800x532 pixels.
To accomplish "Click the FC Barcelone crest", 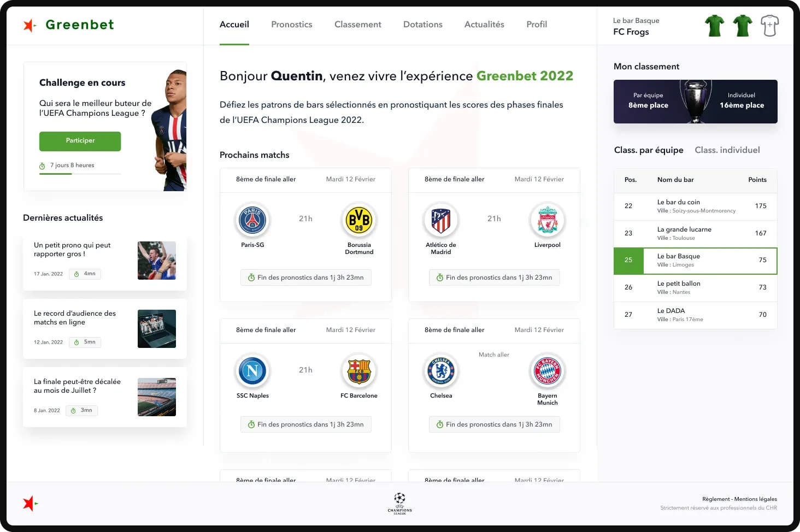I will click(359, 371).
